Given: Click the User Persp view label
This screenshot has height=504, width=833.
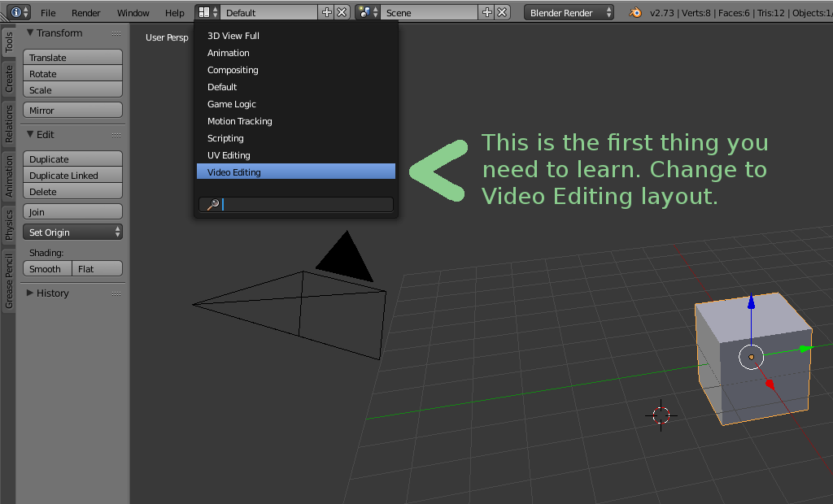Looking at the screenshot, I should click(167, 37).
